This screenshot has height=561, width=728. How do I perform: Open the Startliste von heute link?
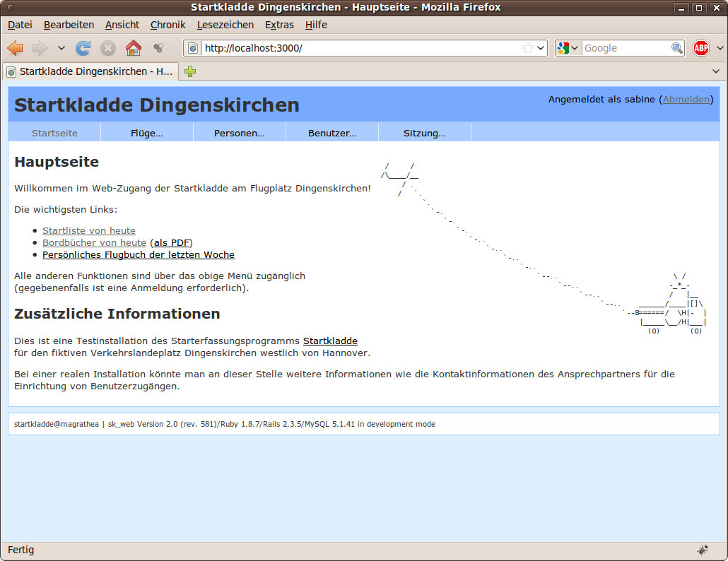pos(88,230)
